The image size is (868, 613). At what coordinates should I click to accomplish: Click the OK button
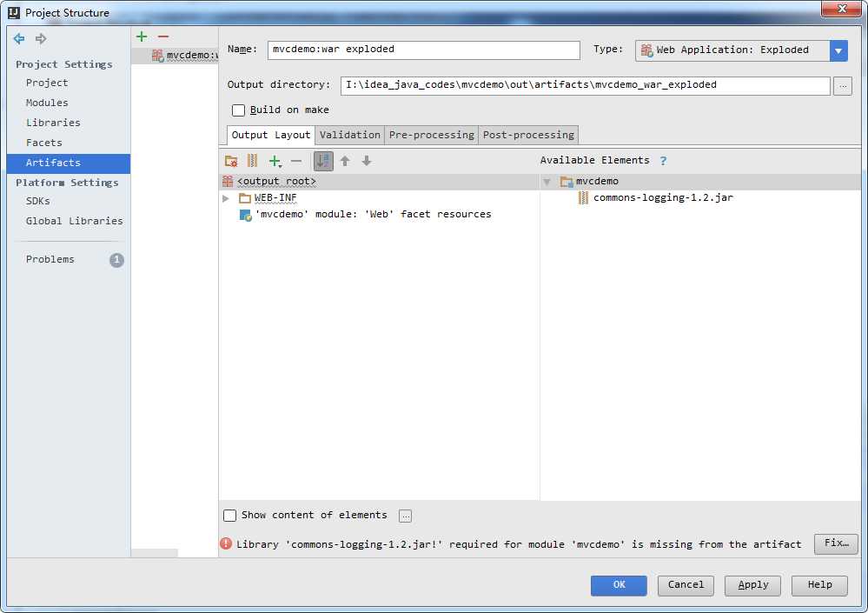coord(619,585)
